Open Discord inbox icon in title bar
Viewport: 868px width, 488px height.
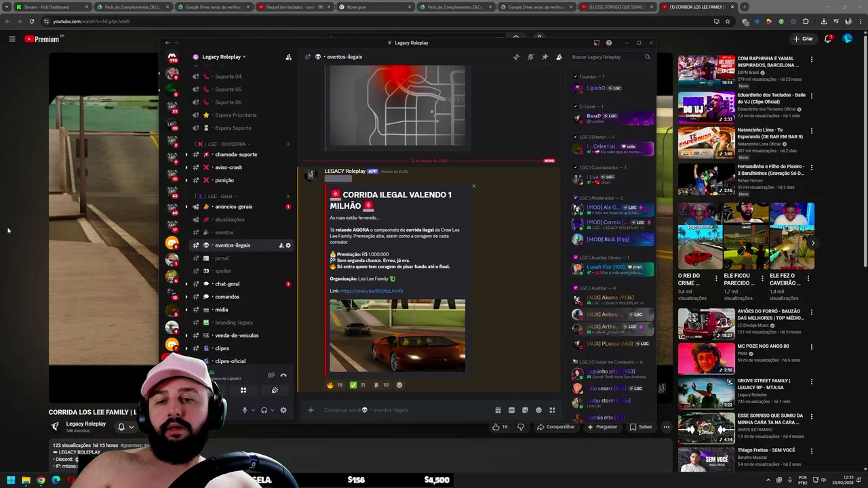[596, 43]
